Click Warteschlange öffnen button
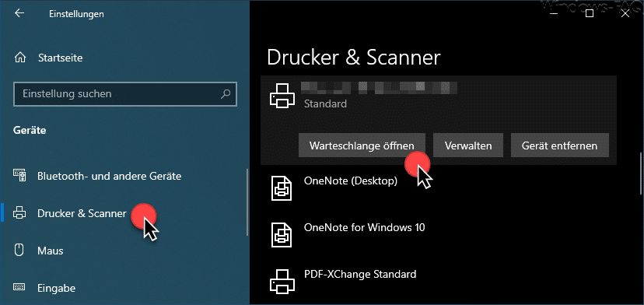Viewport: 644px width, 305px height. pos(362,145)
